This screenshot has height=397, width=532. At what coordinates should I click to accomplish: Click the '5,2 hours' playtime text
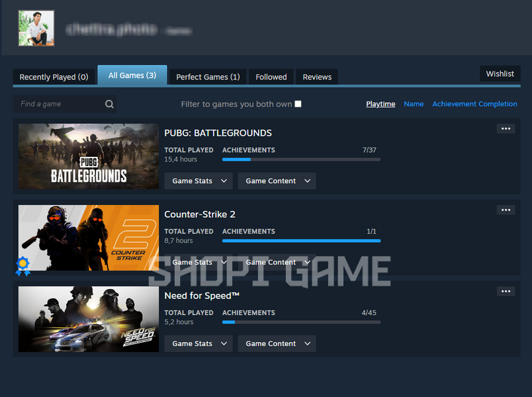(x=179, y=322)
